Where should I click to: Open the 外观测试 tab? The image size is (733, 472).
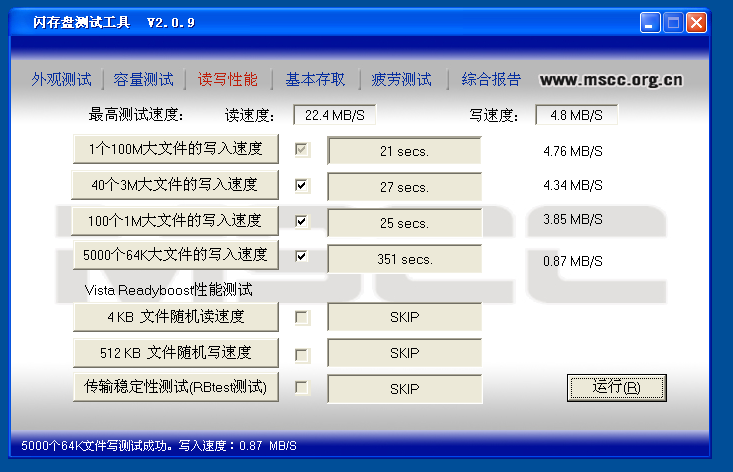[61, 79]
